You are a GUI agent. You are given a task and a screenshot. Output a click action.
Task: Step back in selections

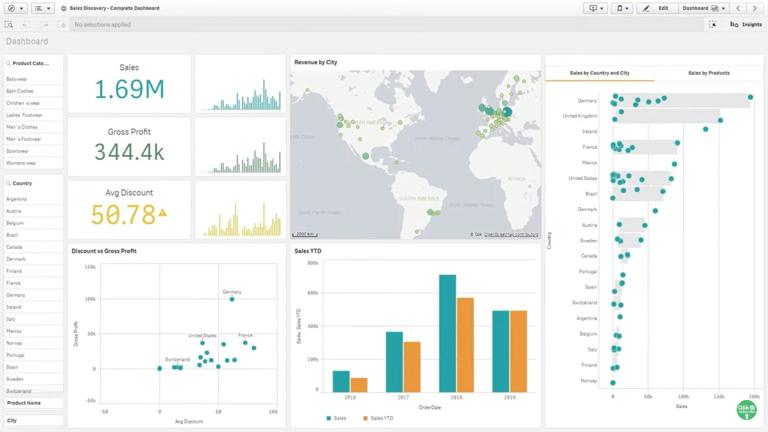coord(26,24)
